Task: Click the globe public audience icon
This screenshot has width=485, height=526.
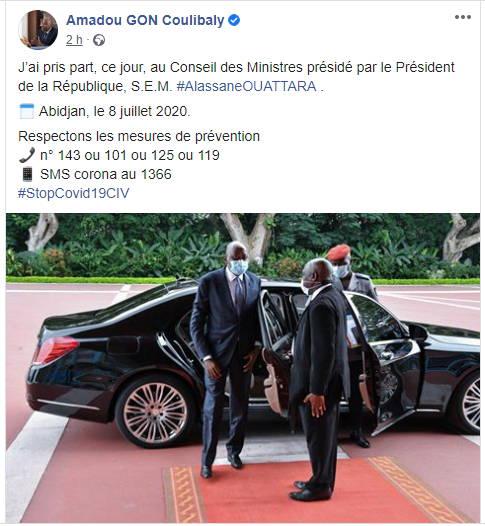Action: pos(99,40)
